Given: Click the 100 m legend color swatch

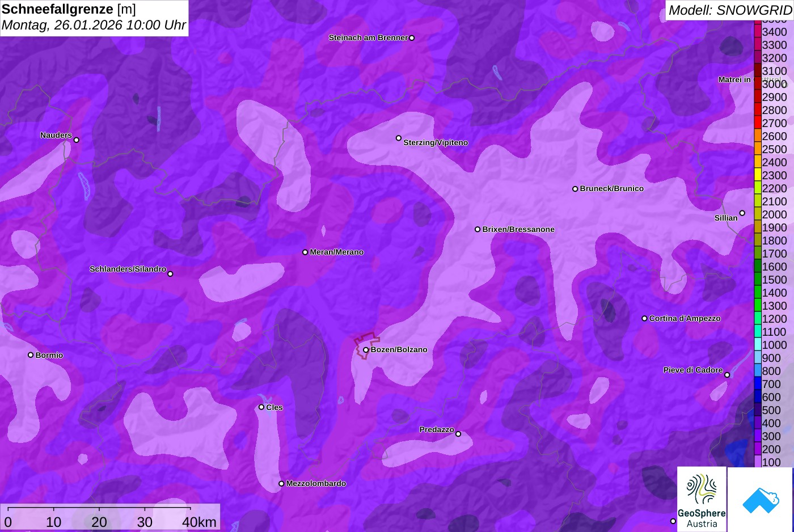Looking at the screenshot, I should click(758, 462).
